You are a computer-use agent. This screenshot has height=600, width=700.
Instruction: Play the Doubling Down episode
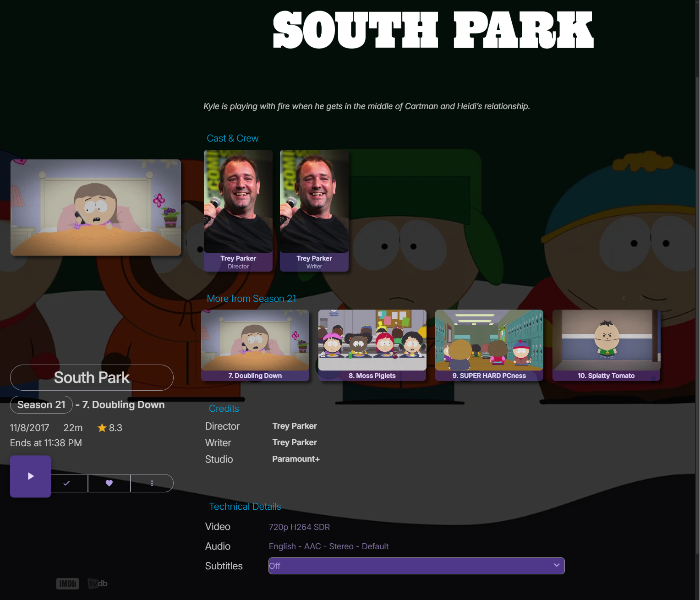pos(30,476)
